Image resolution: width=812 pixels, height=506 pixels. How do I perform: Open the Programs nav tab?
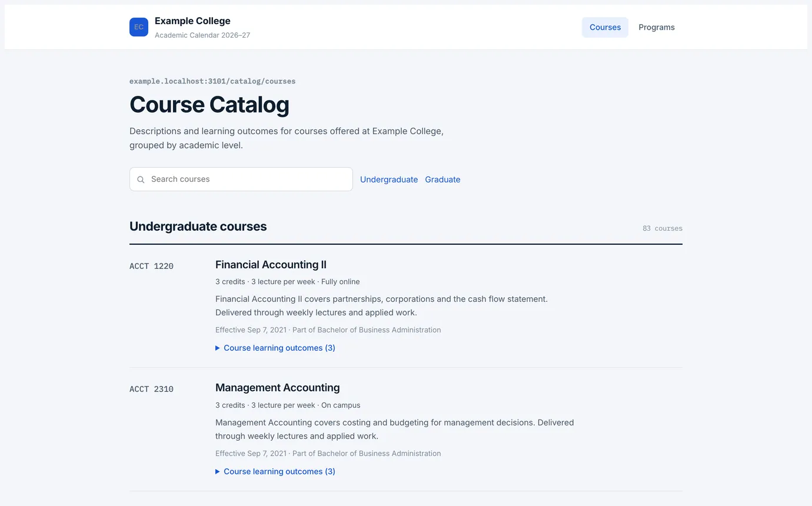[x=657, y=27]
